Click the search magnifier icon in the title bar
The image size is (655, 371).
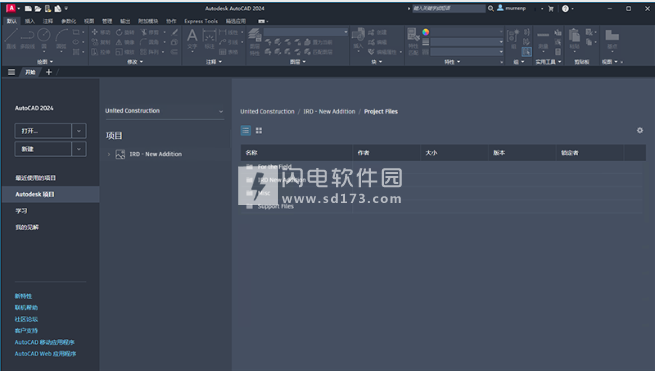click(x=491, y=8)
